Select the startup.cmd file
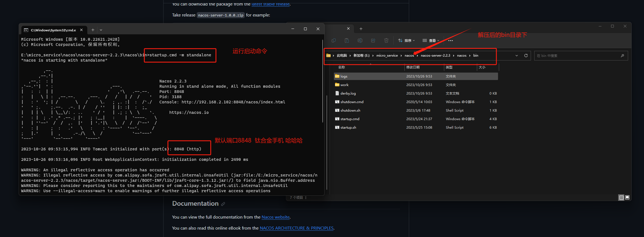This screenshot has width=644, height=237. pyautogui.click(x=416, y=119)
